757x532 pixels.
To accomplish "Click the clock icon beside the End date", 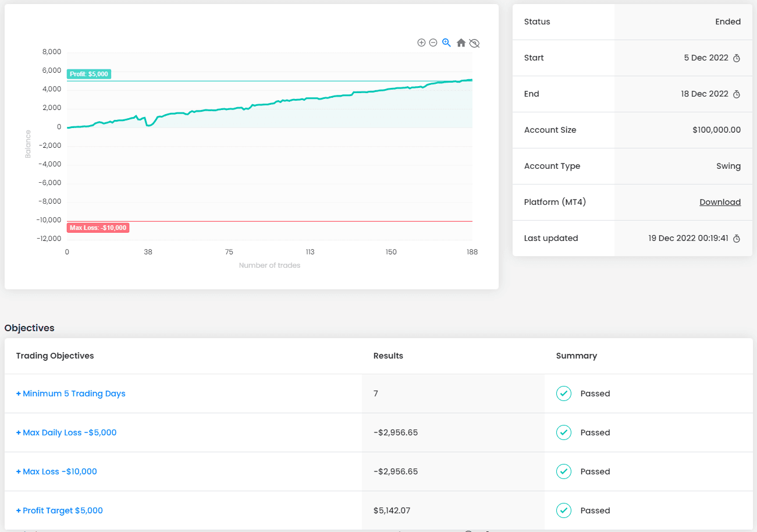I will tap(737, 94).
